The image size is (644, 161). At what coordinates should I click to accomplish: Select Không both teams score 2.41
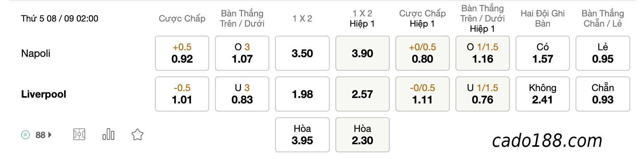(542, 94)
